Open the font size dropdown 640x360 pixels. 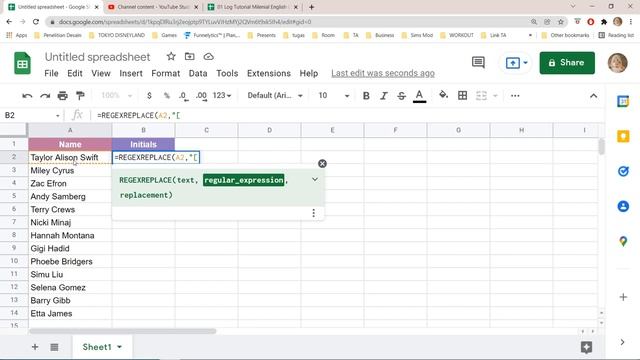click(333, 96)
